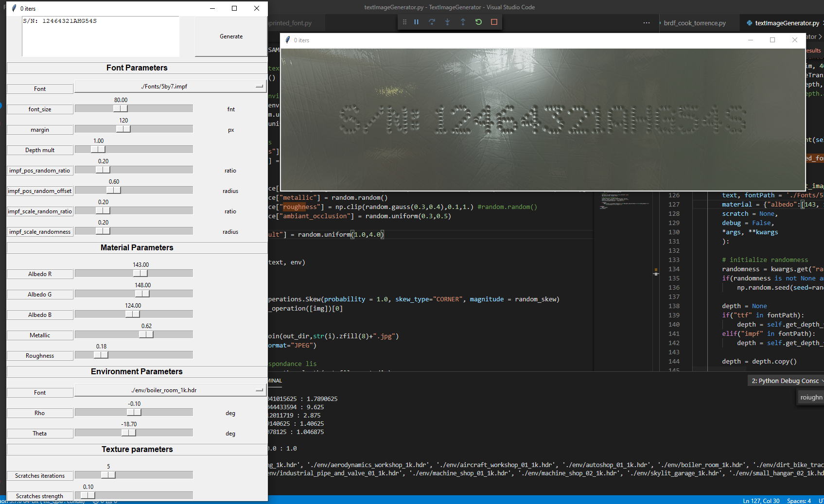
Task: Expand the Python Debug Console terminal selector
Action: click(786, 381)
